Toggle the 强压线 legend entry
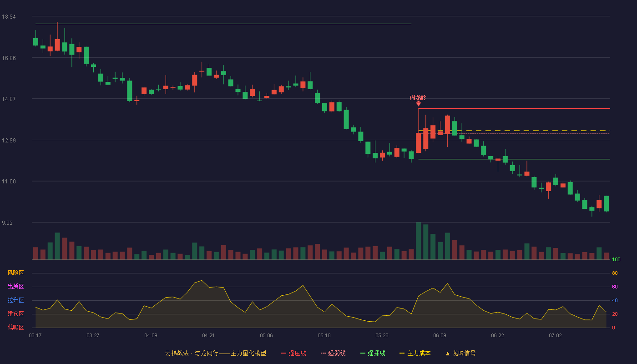 coord(293,353)
